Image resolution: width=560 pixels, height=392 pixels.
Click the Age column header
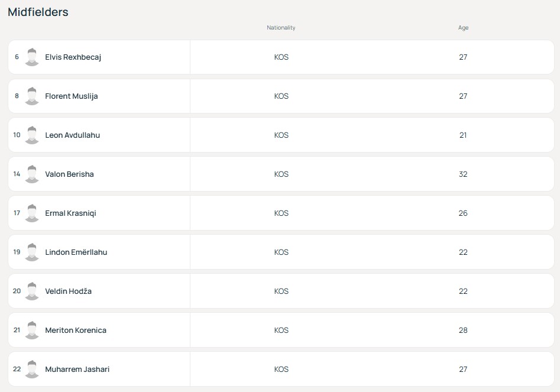(x=463, y=28)
